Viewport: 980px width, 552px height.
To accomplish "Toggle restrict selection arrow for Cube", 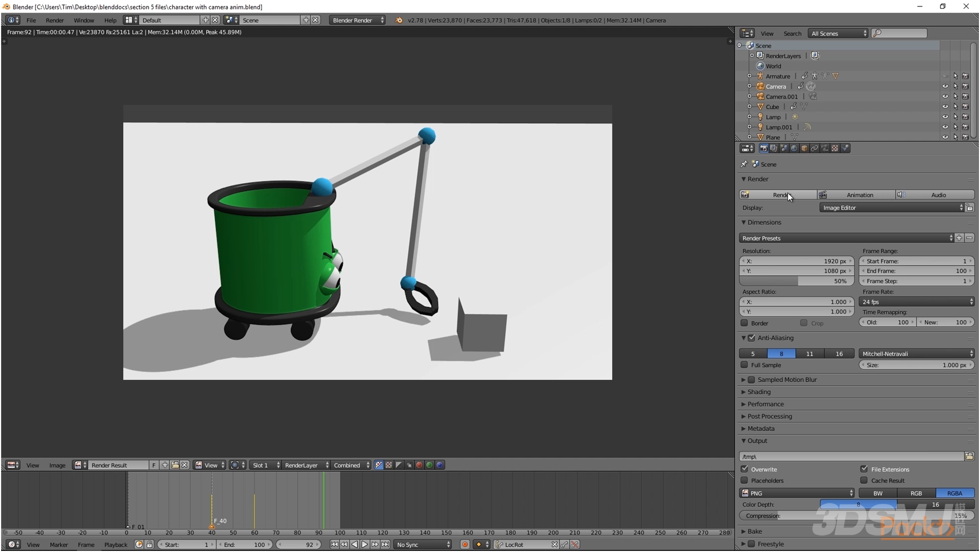I will tap(955, 107).
